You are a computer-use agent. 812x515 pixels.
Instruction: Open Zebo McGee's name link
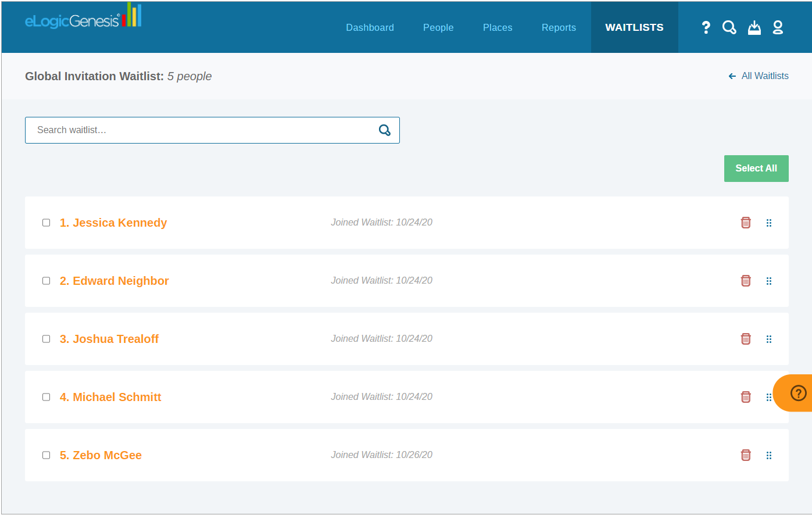click(101, 455)
